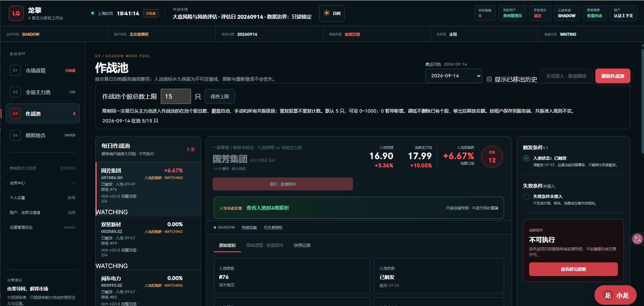Open 会员中心 in the sidebar
Image resolution: width=644 pixels, height=306 pixels.
(42, 183)
